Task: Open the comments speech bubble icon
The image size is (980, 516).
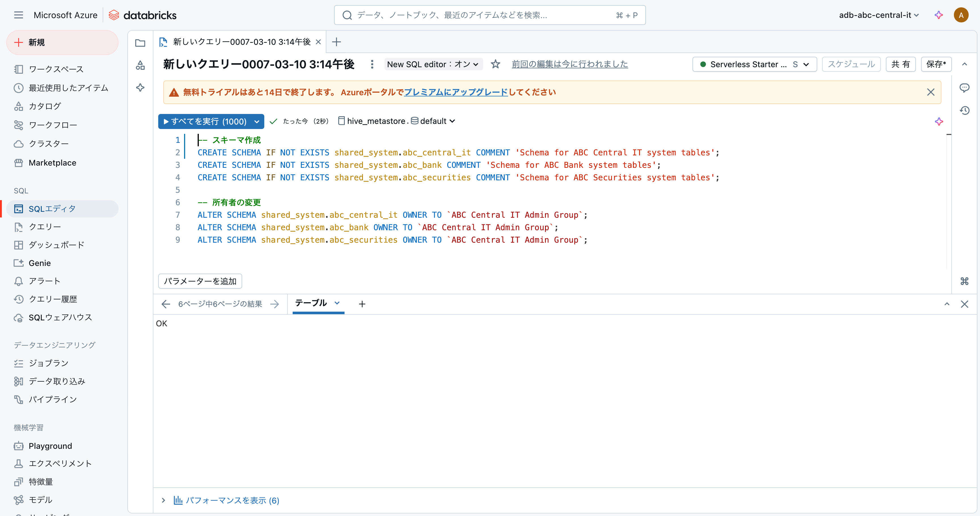Action: coord(964,88)
